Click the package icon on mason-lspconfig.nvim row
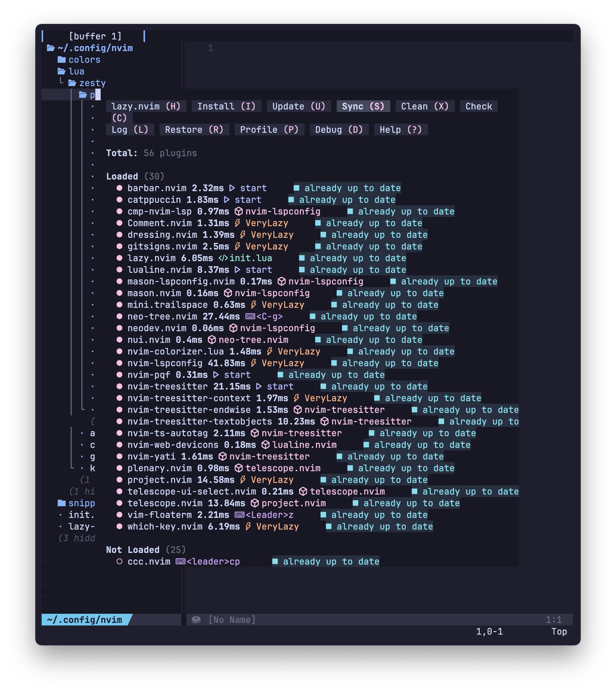 click(x=282, y=281)
